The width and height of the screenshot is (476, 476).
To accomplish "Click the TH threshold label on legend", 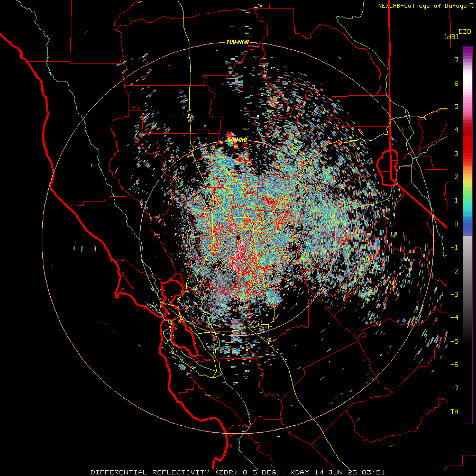I will [x=454, y=412].
